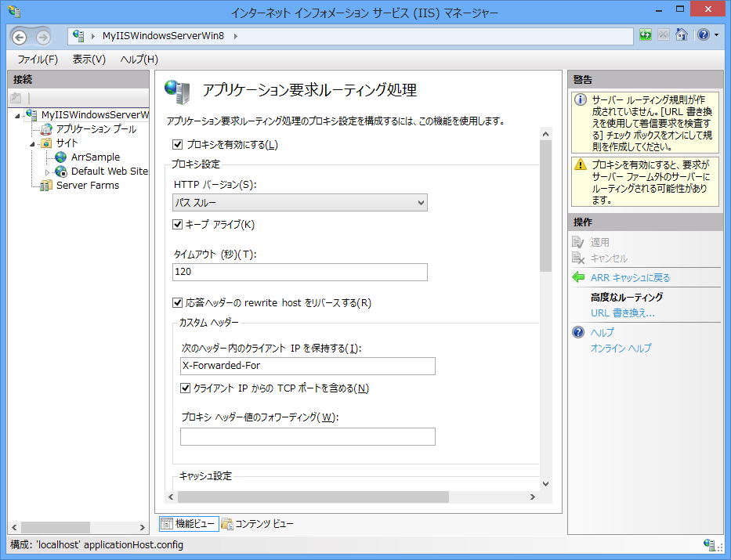This screenshot has height=560, width=731.
Task: Click the stop loading X icon
Action: [664, 35]
